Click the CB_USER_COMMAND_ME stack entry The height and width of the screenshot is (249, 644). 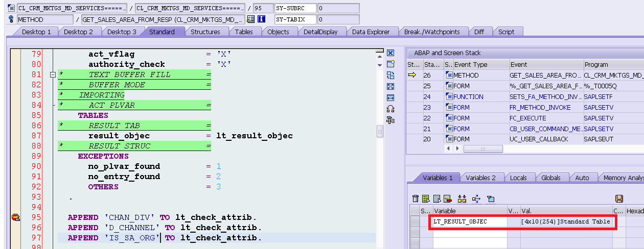(x=545, y=129)
